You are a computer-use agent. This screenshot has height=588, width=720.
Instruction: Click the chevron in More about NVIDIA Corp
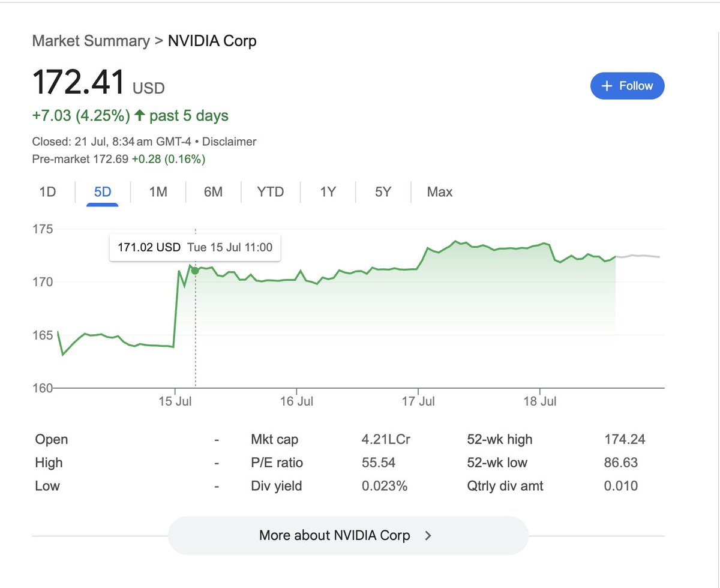[428, 536]
